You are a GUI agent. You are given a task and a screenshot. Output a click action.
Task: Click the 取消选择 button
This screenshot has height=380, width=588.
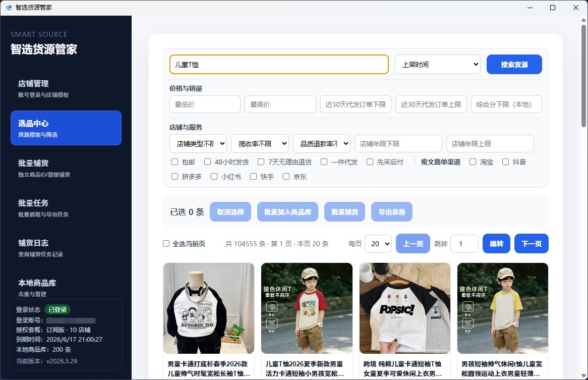click(230, 212)
